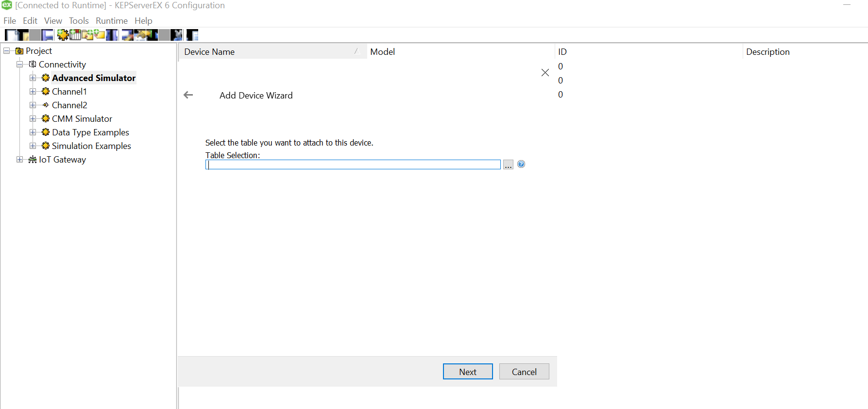Expand the Channel1 tree node
Viewport: 868px width, 409px height.
coord(33,92)
